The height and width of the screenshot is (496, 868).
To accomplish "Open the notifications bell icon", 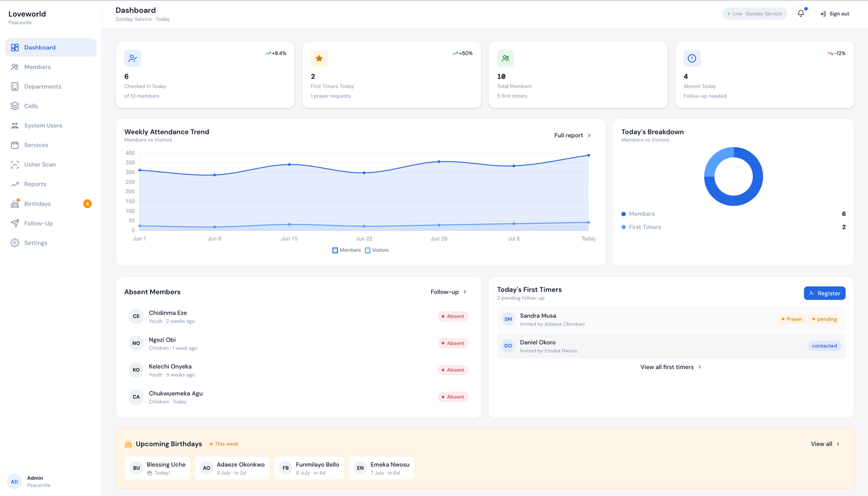I will click(x=801, y=14).
